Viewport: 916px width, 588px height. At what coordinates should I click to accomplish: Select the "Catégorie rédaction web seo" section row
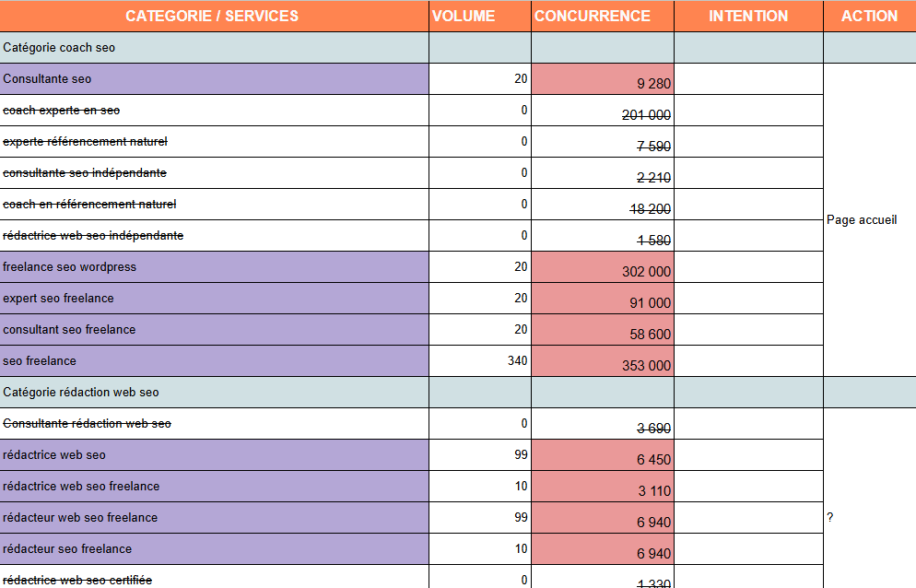tap(214, 393)
